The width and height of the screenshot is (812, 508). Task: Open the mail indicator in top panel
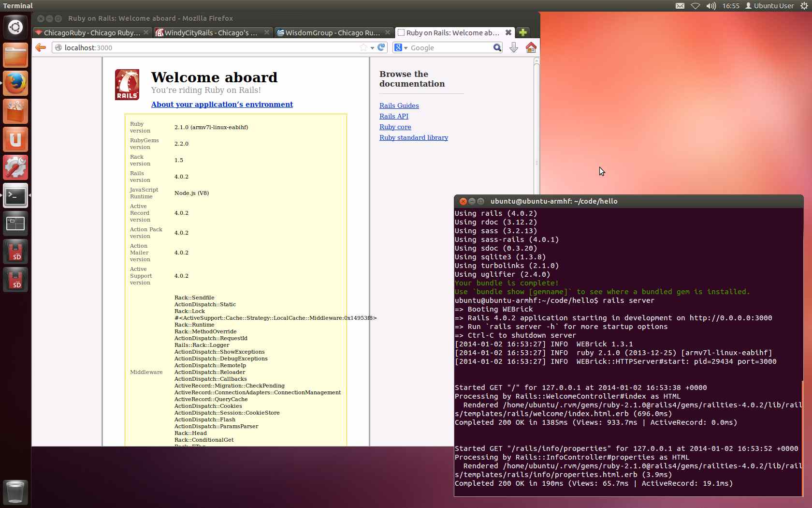coord(680,6)
